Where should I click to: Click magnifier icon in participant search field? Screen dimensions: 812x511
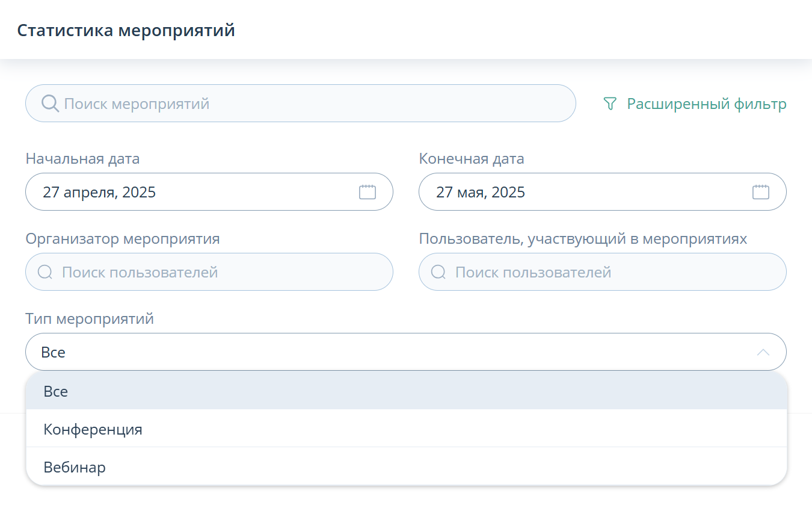pyautogui.click(x=438, y=271)
